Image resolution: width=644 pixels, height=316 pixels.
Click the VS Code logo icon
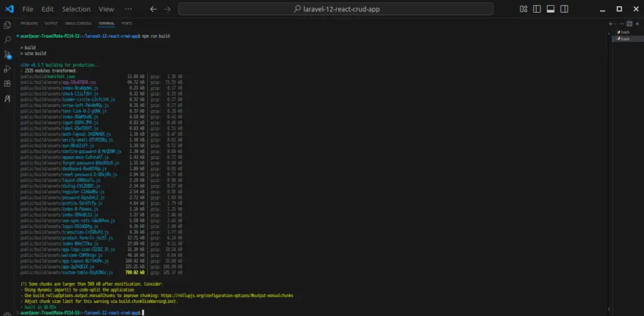coord(10,9)
